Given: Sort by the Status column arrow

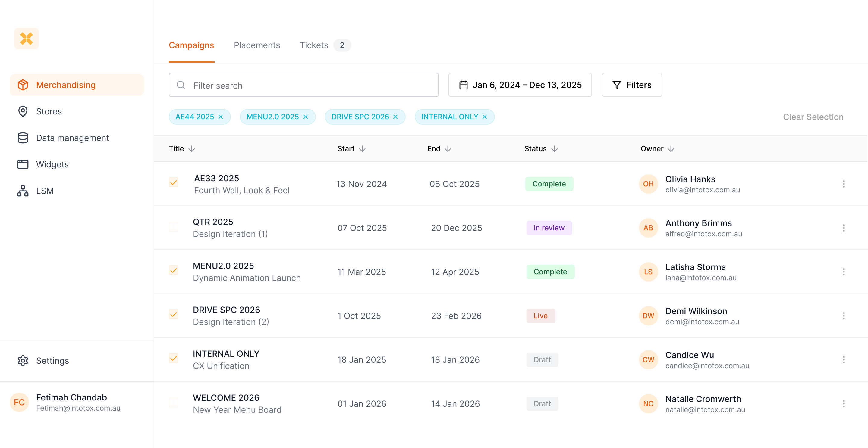Looking at the screenshot, I should [x=555, y=149].
